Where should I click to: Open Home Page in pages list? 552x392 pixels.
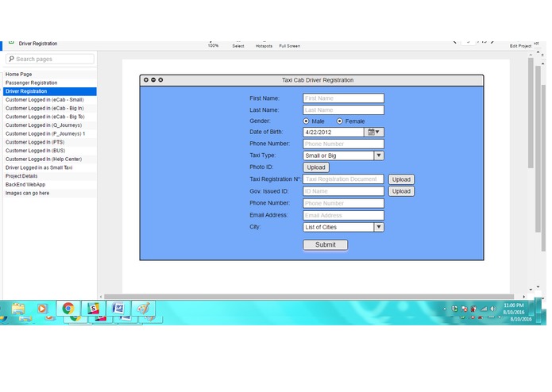(49, 74)
